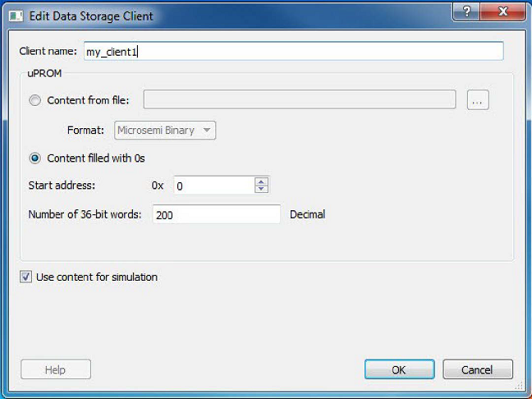The image size is (532, 399).
Task: Click the question mark help button in title bar
Action: click(465, 12)
